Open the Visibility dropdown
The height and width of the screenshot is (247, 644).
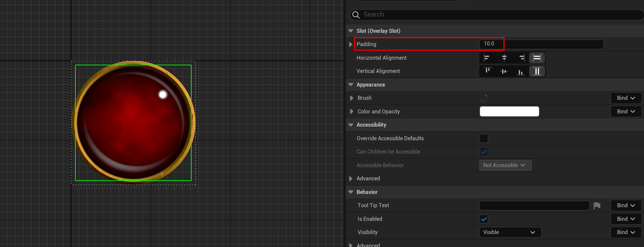tap(510, 232)
